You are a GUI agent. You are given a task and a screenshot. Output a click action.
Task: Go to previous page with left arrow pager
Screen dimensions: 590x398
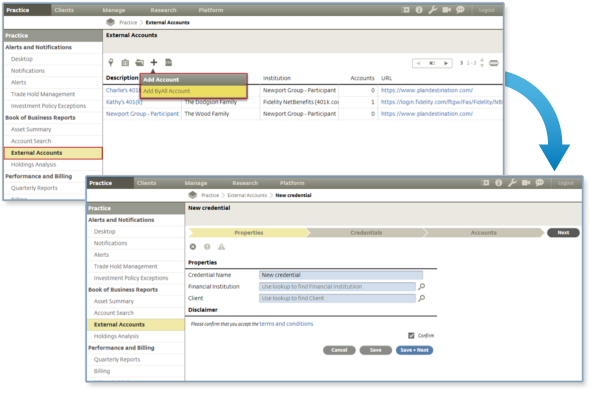click(x=418, y=63)
